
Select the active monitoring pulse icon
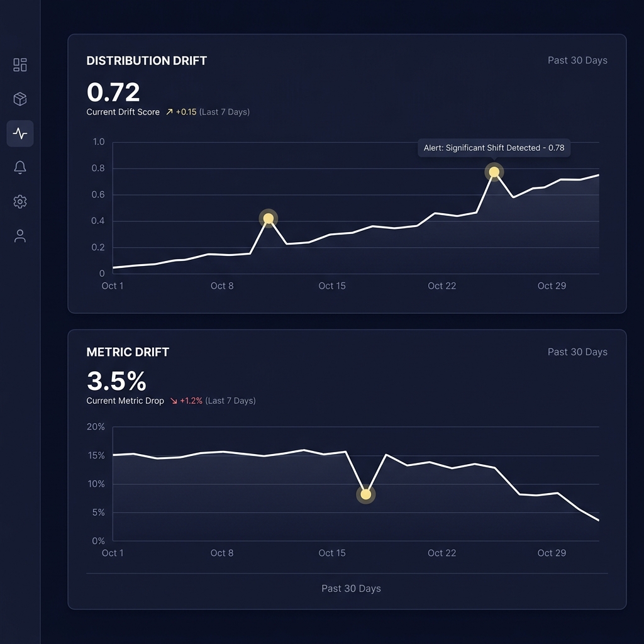pyautogui.click(x=19, y=133)
